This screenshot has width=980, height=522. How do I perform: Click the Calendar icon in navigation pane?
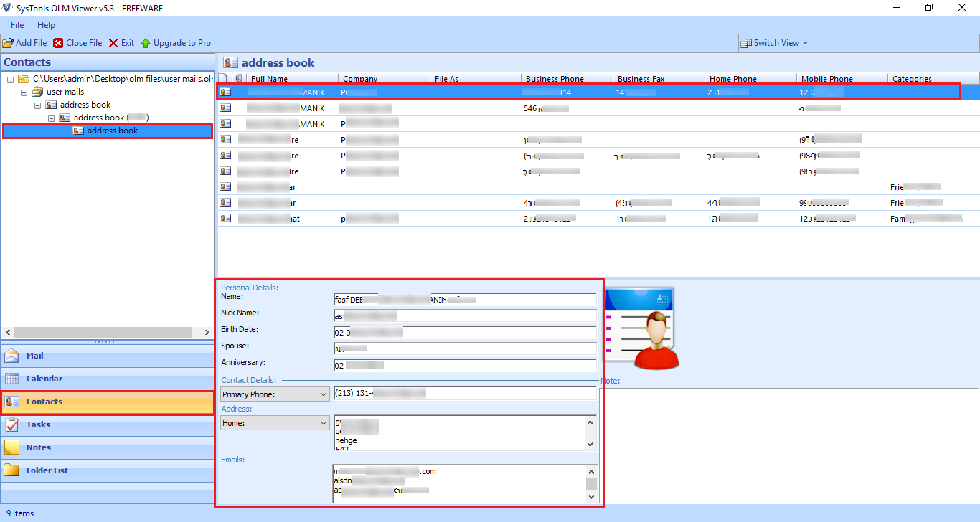tap(12, 379)
